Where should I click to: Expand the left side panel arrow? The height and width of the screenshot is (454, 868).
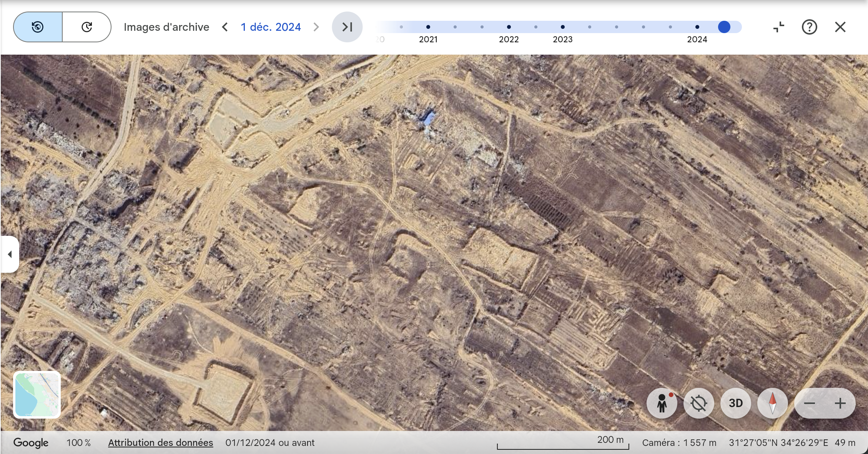point(10,254)
